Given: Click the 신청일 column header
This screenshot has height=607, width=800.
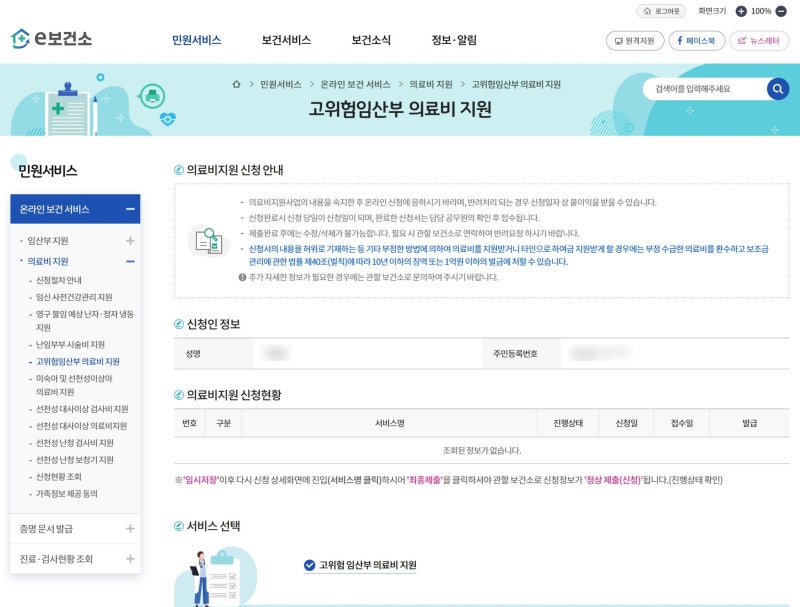Looking at the screenshot, I should [x=626, y=423].
